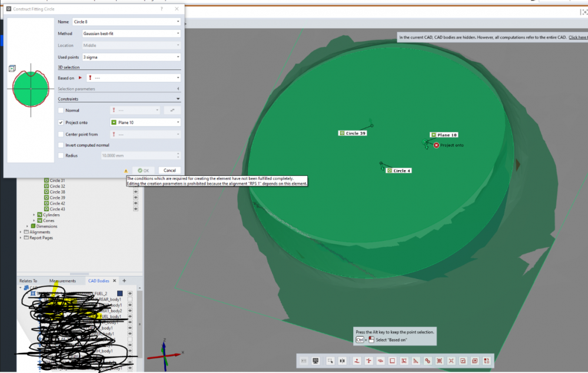588x373 pixels.
Task: Click the 3D view monitor icon in bottom toolbar
Action: pos(315,361)
